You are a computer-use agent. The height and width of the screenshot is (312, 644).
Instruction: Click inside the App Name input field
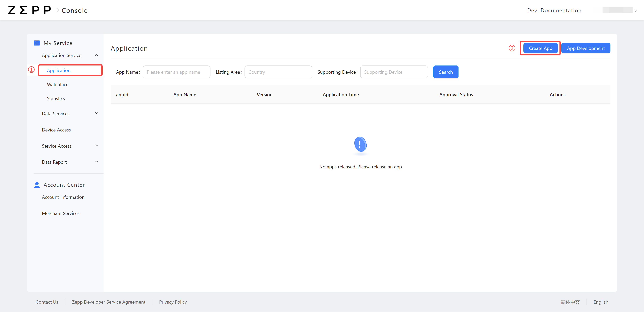point(176,72)
